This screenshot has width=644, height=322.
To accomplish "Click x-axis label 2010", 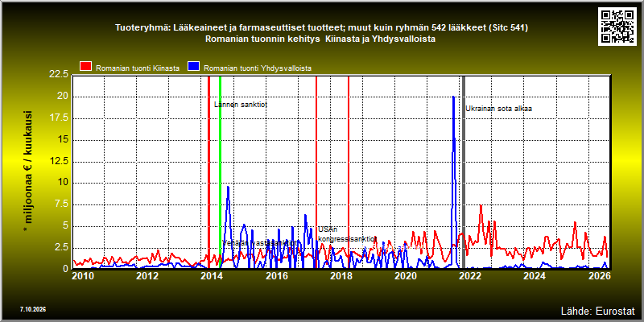I will click(83, 275).
